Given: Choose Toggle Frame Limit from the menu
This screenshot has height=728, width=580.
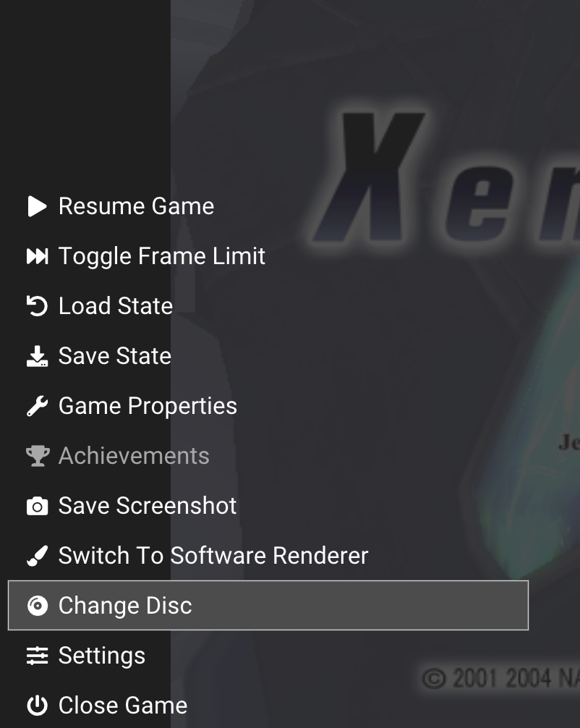Looking at the screenshot, I should coord(162,256).
